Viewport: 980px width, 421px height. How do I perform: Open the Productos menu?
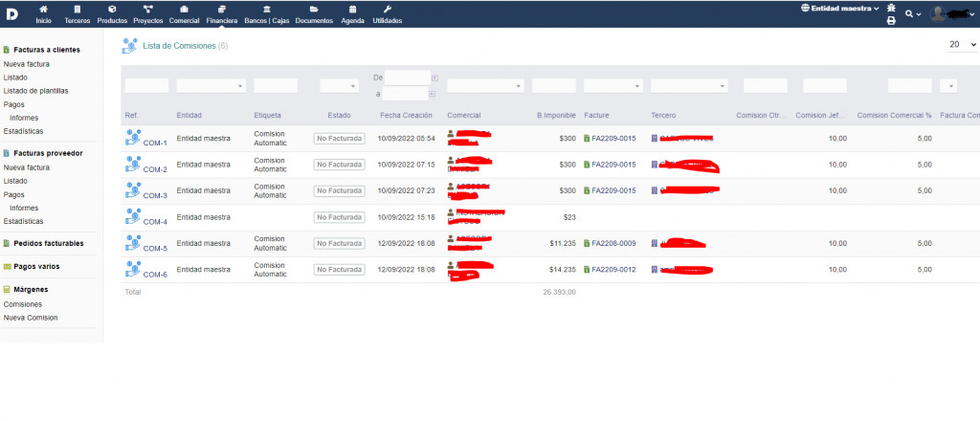coord(112,14)
